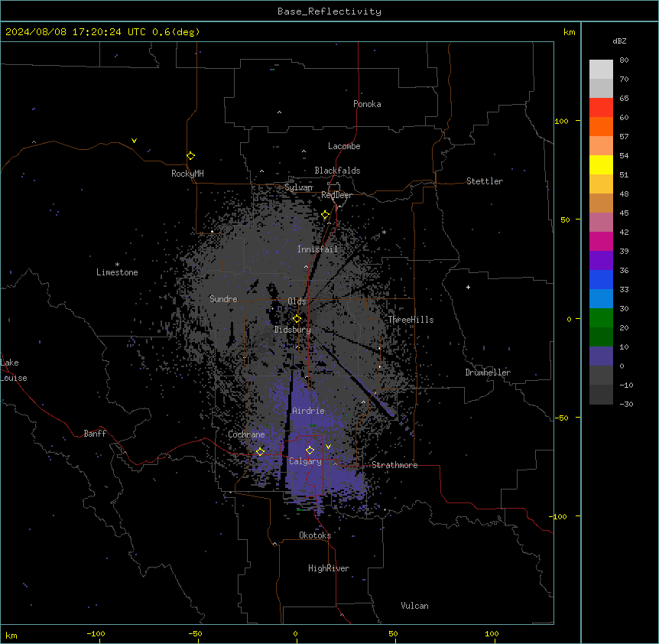659x644 pixels.
Task: Click the -50 tick on the horizontal axis
Action: point(195,633)
